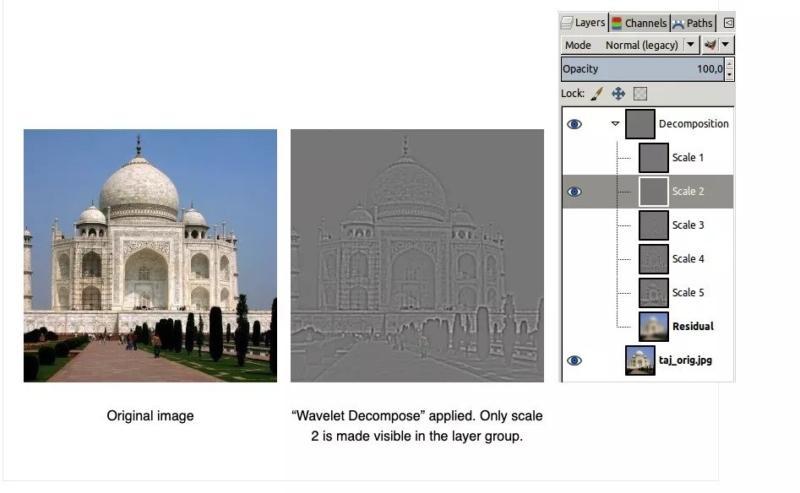The height and width of the screenshot is (493, 800).
Task: Hide the Decomposition layer group
Action: 574,124
